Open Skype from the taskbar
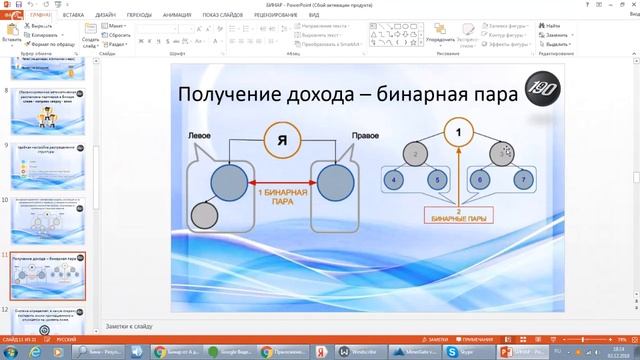Viewport: 640px width, 360px height. [x=468, y=352]
